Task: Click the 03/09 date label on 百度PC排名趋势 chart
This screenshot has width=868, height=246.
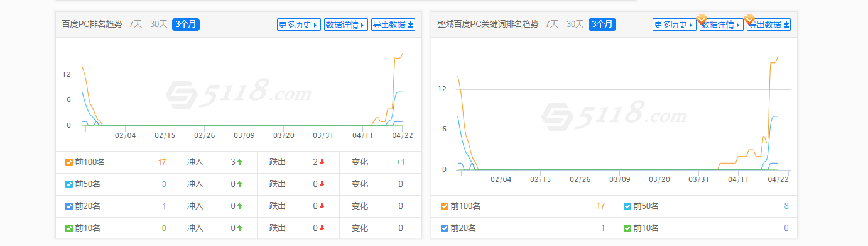Action: pos(244,135)
